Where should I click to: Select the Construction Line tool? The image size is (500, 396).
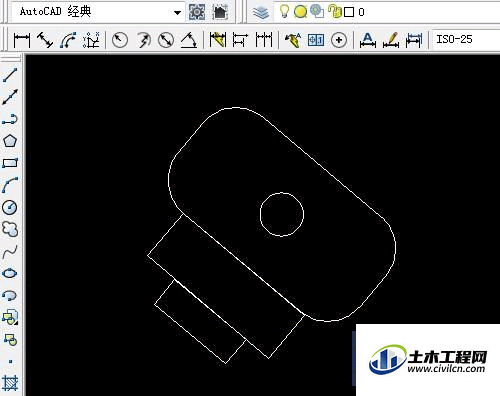tap(10, 97)
